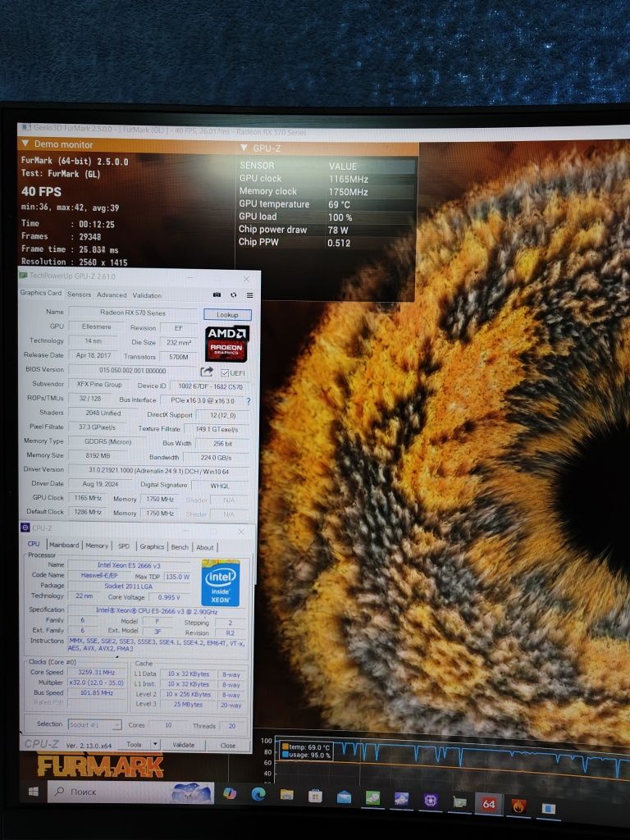Screen dimensions: 630x840
Task: Click the AMD Radeon Graphics logo
Action: pyautogui.click(x=227, y=344)
